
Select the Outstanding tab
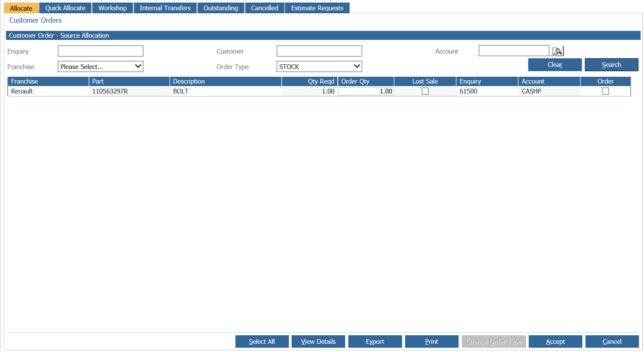pos(221,8)
